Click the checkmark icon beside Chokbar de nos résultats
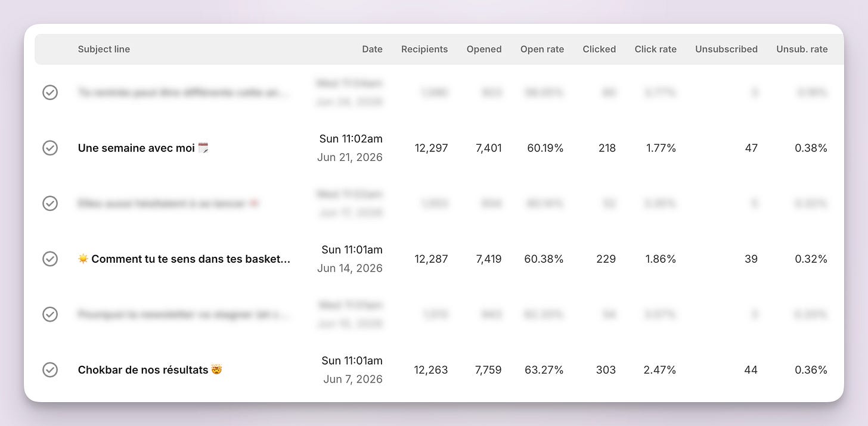This screenshot has height=426, width=868. pos(50,370)
